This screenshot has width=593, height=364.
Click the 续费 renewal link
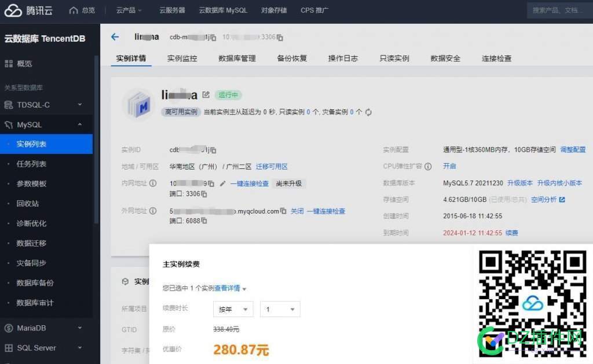click(512, 233)
